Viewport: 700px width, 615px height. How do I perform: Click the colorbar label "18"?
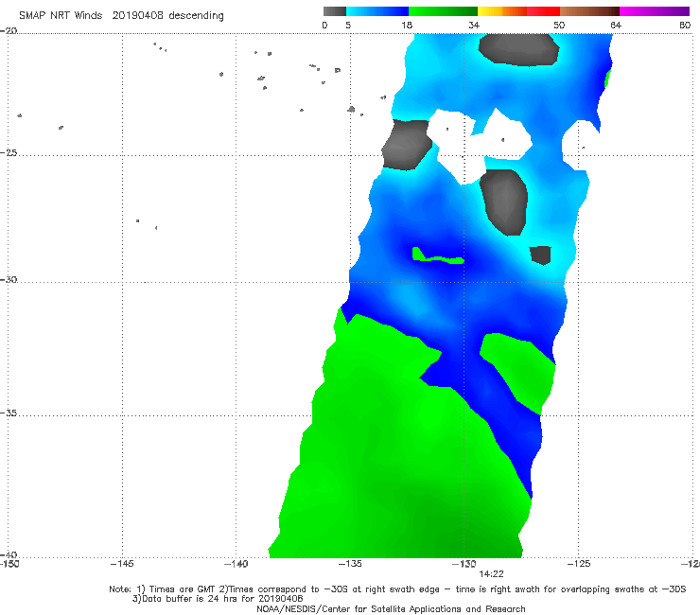pos(407,26)
